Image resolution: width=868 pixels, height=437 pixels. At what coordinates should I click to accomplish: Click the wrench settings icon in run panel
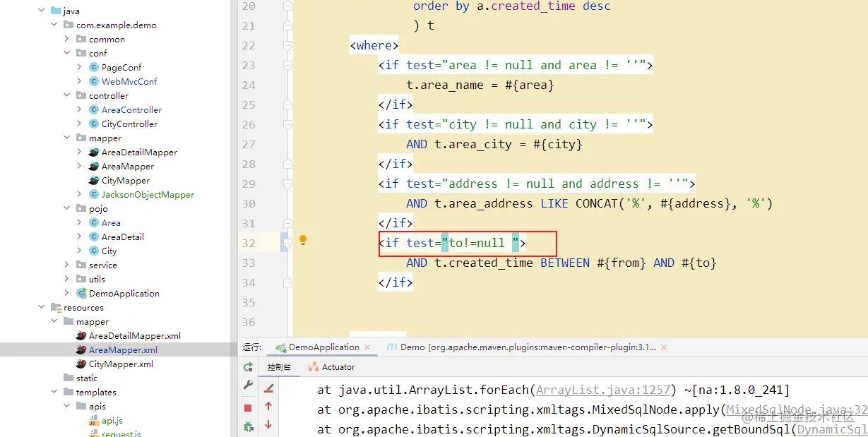(248, 385)
